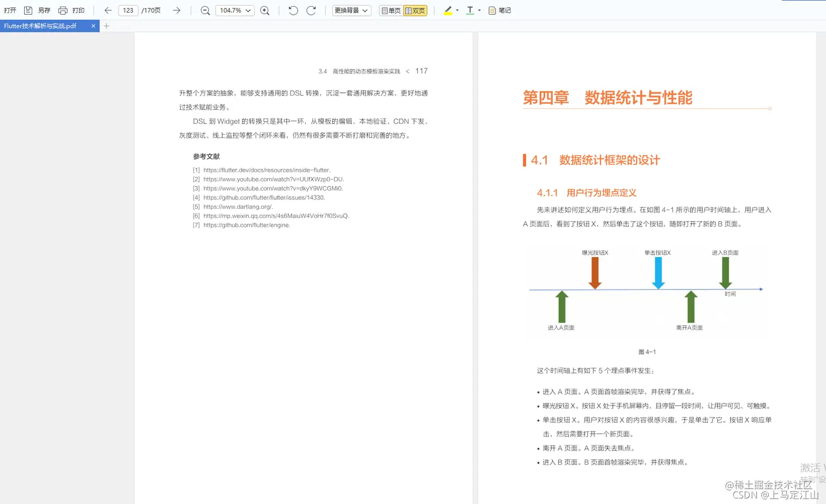Image resolution: width=826 pixels, height=504 pixels.
Task: Rotate page counterclockwise
Action: tap(293, 10)
